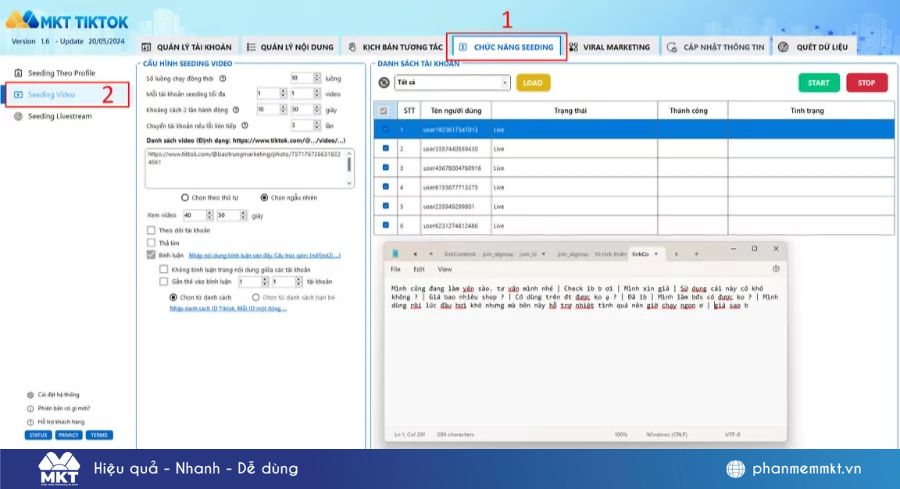Screen dimensions: 900x489
Task: Click the MKT TikTok logo
Action: click(67, 22)
